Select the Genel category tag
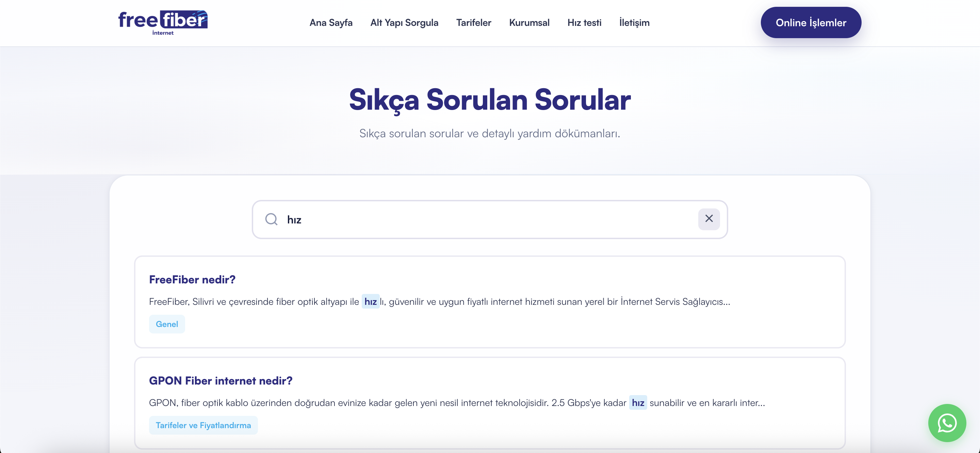 click(167, 324)
